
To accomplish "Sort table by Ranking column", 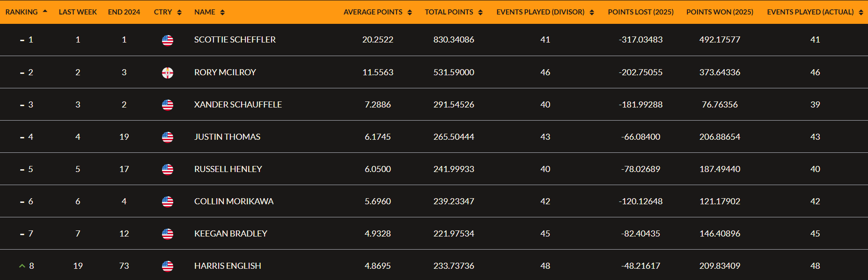I will point(26,12).
